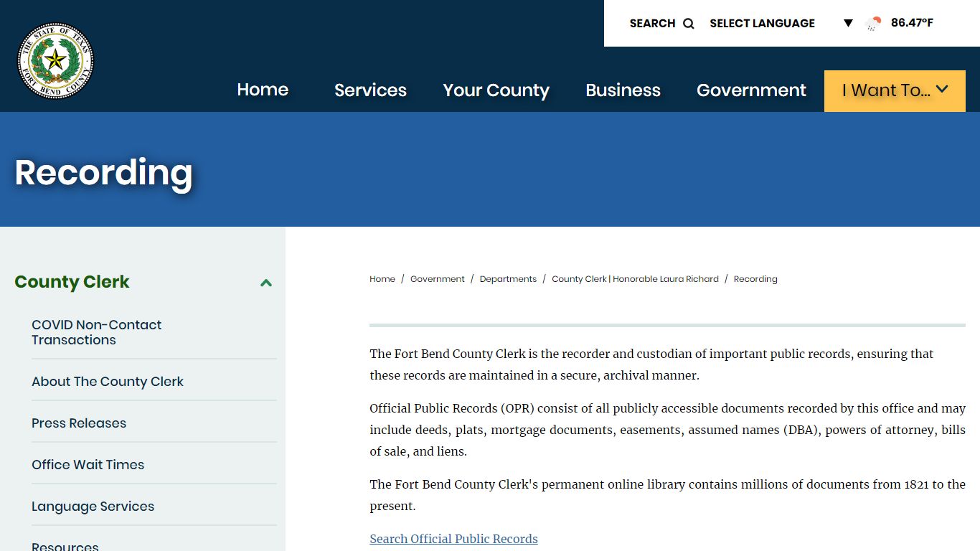Open the Your County menu
The height and width of the screenshot is (551, 980).
496,90
